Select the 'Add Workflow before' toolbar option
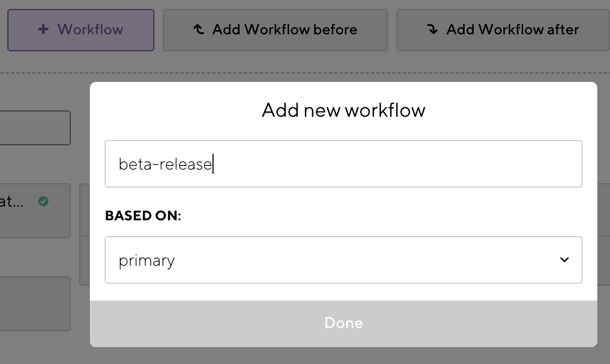This screenshot has width=610, height=364. 275,30
